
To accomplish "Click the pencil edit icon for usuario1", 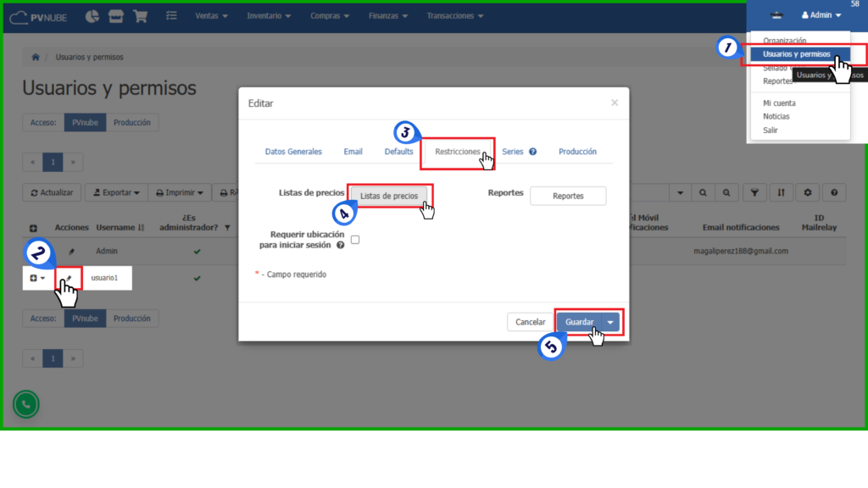I will point(70,278).
